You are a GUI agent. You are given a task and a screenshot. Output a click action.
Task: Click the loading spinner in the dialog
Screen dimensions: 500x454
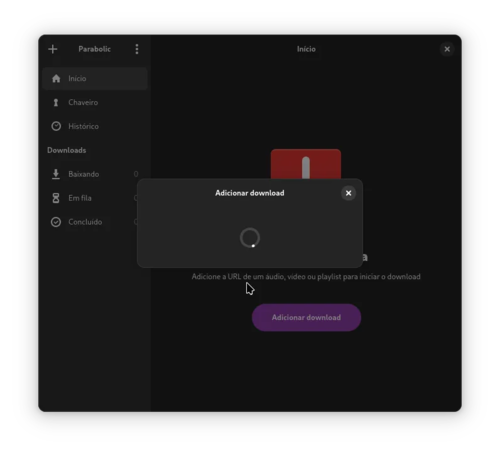[x=250, y=238]
